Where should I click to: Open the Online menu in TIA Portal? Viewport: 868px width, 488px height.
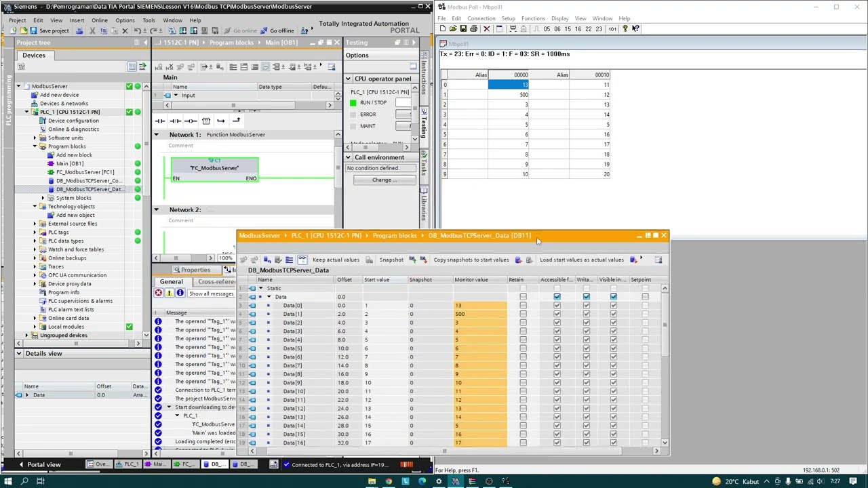(x=100, y=20)
